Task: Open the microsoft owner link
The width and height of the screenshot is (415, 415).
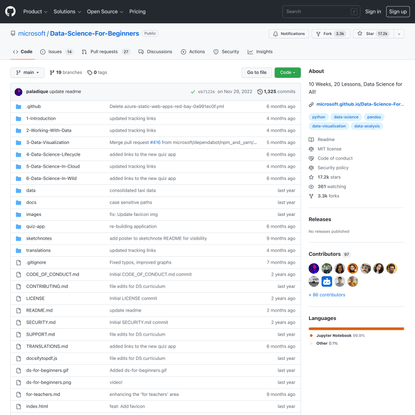Action: pos(32,33)
